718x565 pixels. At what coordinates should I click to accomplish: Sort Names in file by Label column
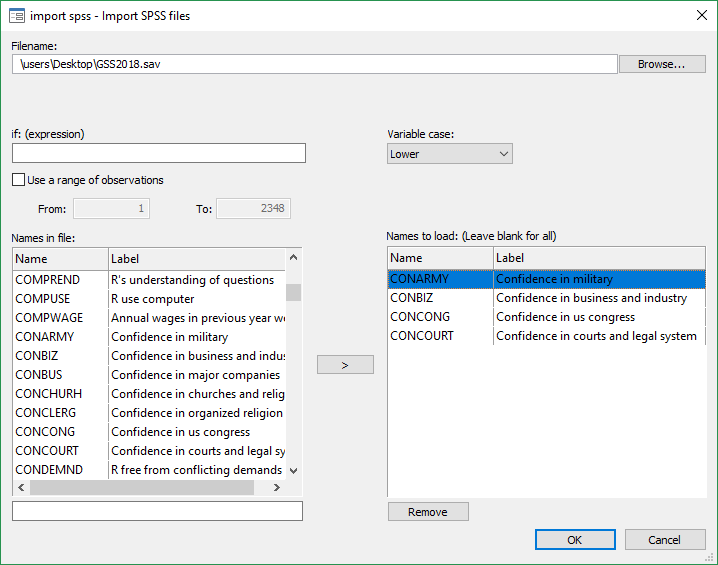click(x=197, y=259)
